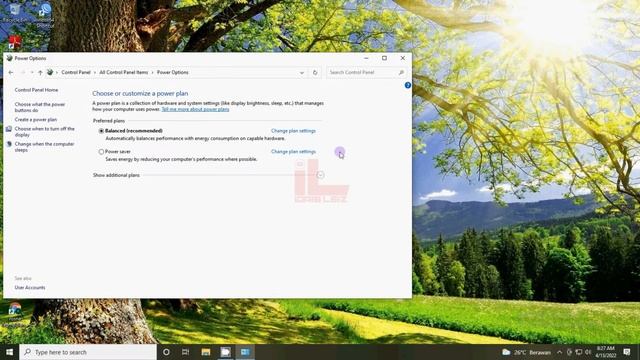Viewport: 640px width, 360px height.
Task: Open the network icon in system tray
Action: (578, 352)
